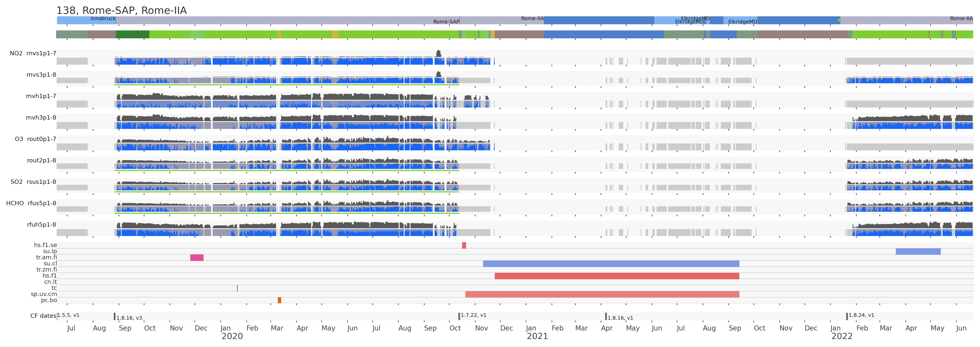Select the thin blue tc marker
Screen dimensions: 980x347
pyautogui.click(x=237, y=288)
